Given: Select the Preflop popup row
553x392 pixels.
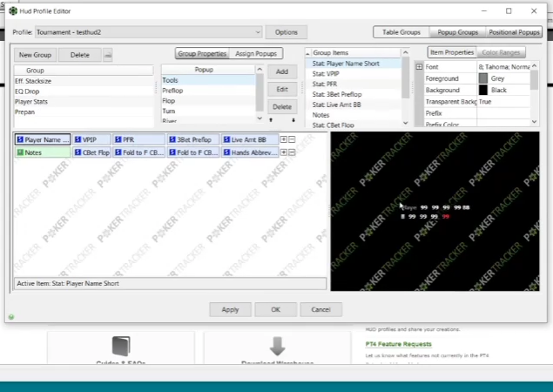Looking at the screenshot, I should tap(208, 91).
